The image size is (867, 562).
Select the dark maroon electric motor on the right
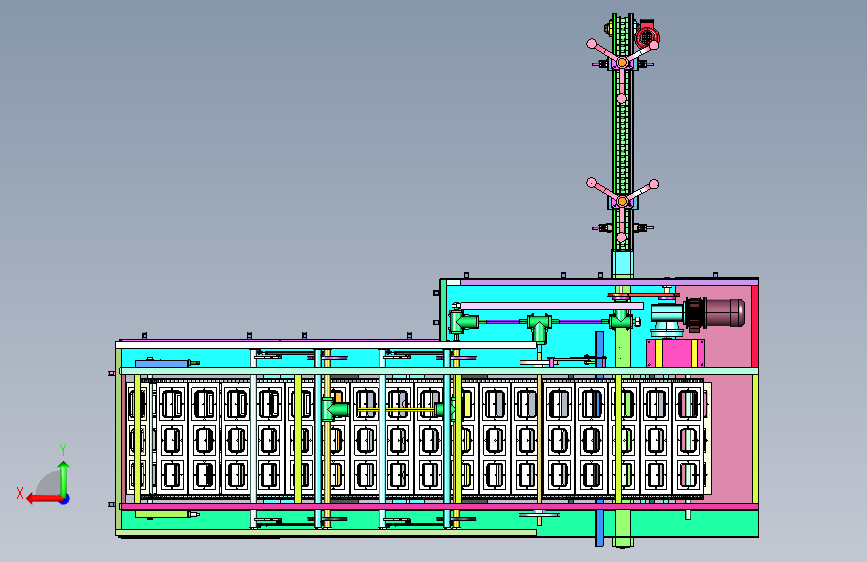714,313
